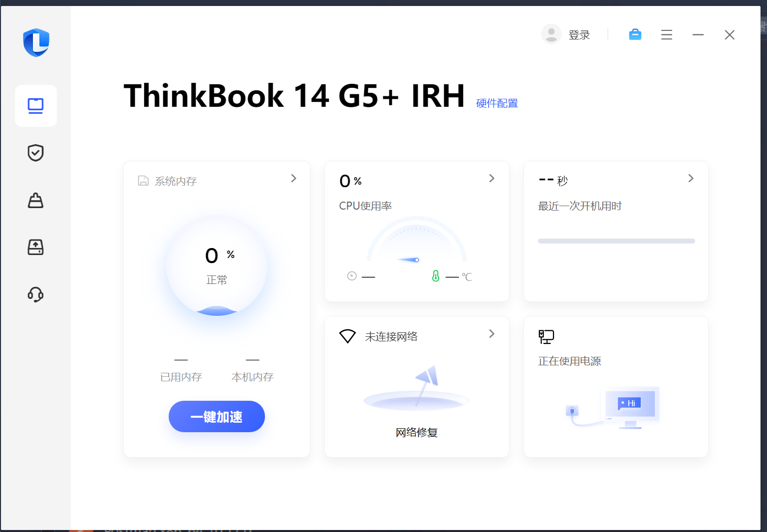This screenshot has height=532, width=767.
Task: Click the 系统内存 save-disk icon
Action: point(143,181)
